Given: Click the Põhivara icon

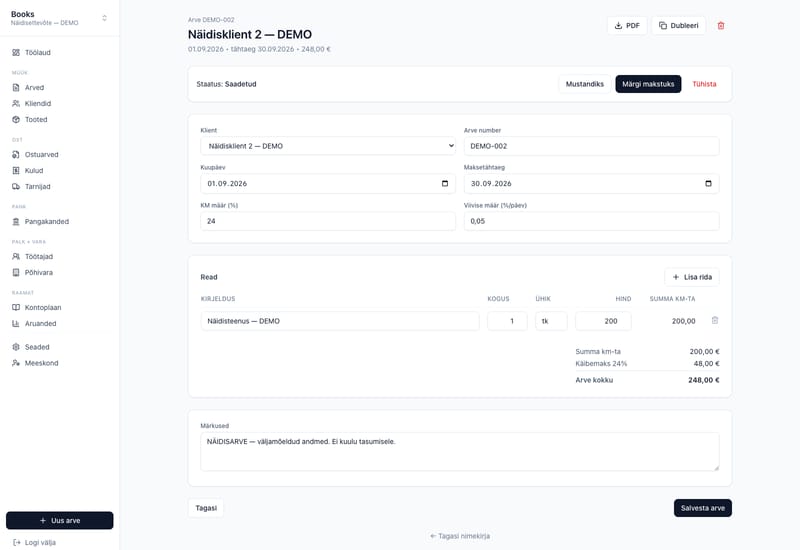Looking at the screenshot, I should (16, 272).
